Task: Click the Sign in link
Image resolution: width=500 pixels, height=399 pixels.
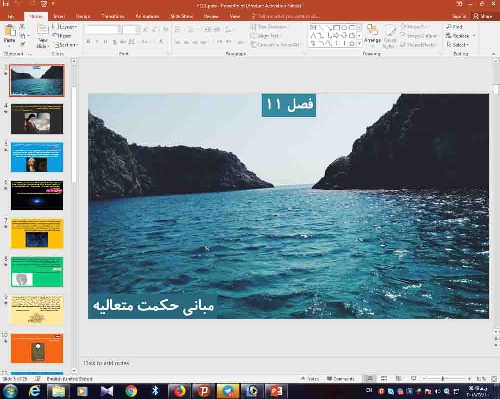Action: [x=459, y=16]
